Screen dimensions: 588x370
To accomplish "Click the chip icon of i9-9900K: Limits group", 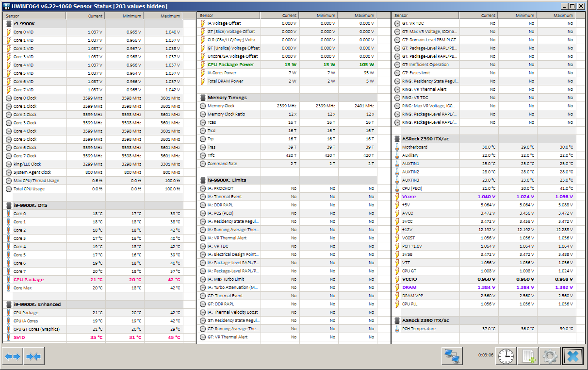I will coord(203,180).
